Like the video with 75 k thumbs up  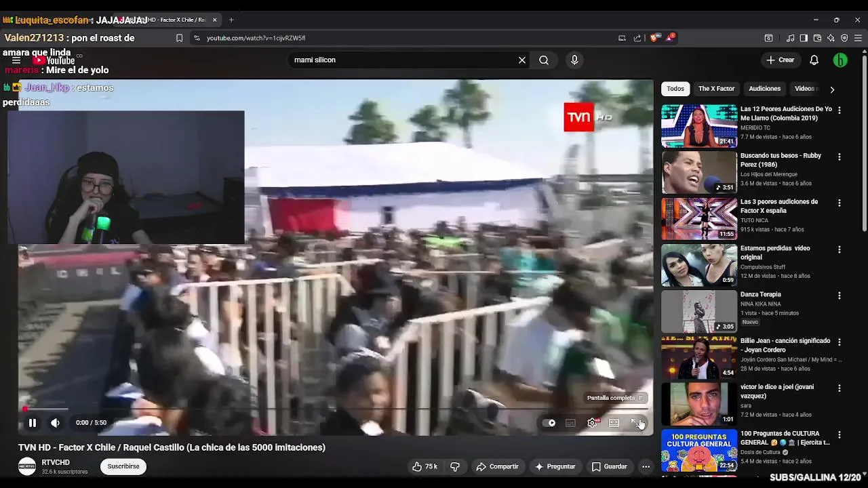[x=425, y=466]
